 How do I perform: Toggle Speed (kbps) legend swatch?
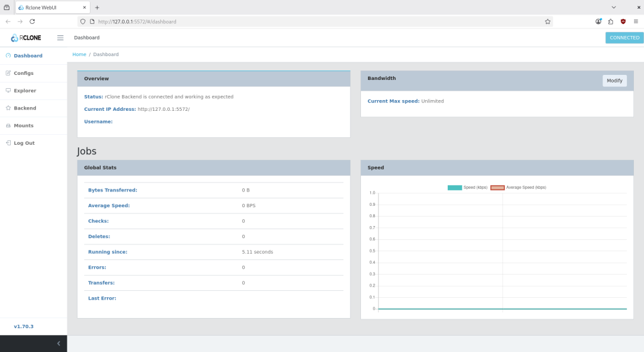coord(455,188)
